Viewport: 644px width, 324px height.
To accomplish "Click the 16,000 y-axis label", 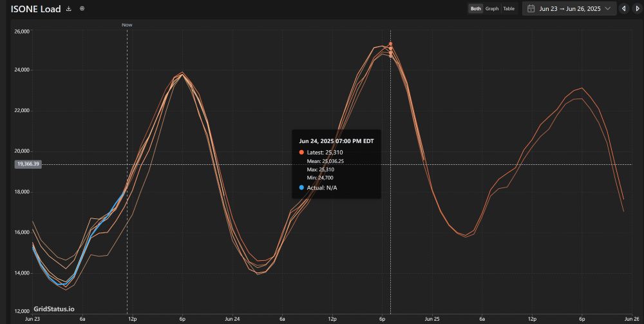I will coord(22,233).
